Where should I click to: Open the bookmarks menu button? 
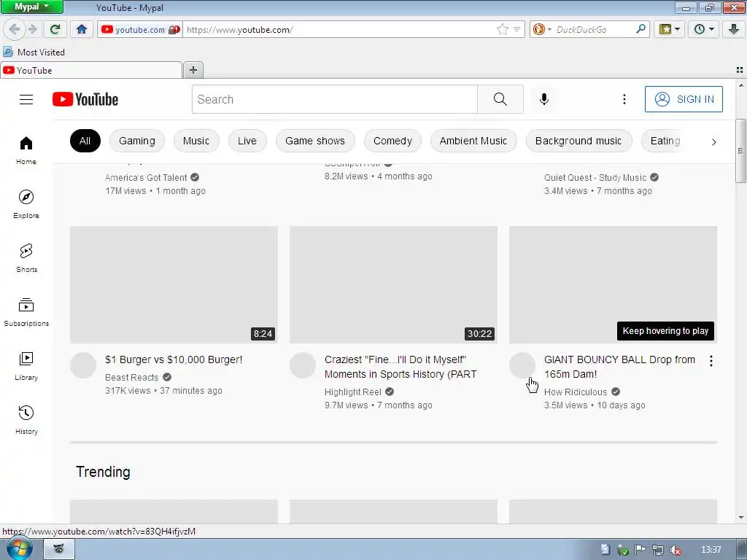coord(669,29)
